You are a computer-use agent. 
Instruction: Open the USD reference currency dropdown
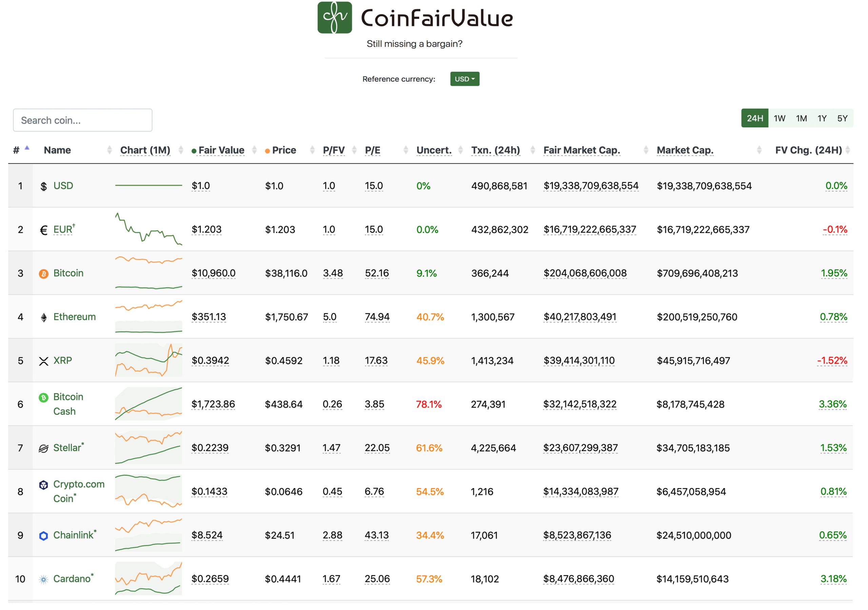tap(465, 79)
